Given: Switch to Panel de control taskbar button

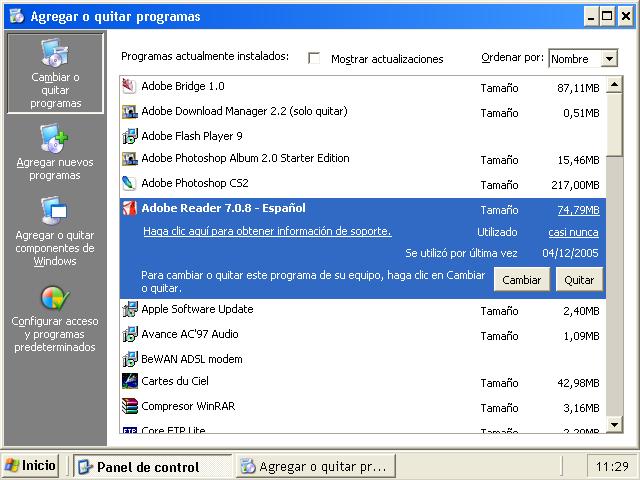Looking at the screenshot, I should 153,466.
